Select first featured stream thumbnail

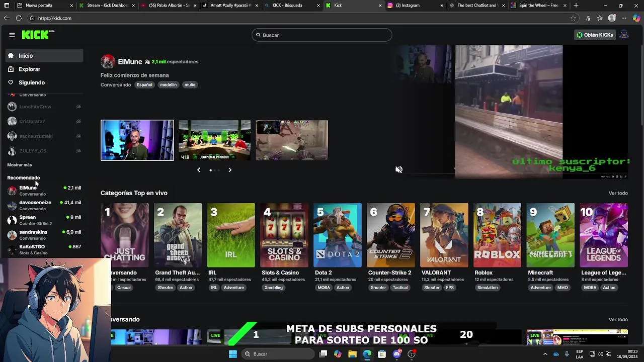(x=137, y=140)
